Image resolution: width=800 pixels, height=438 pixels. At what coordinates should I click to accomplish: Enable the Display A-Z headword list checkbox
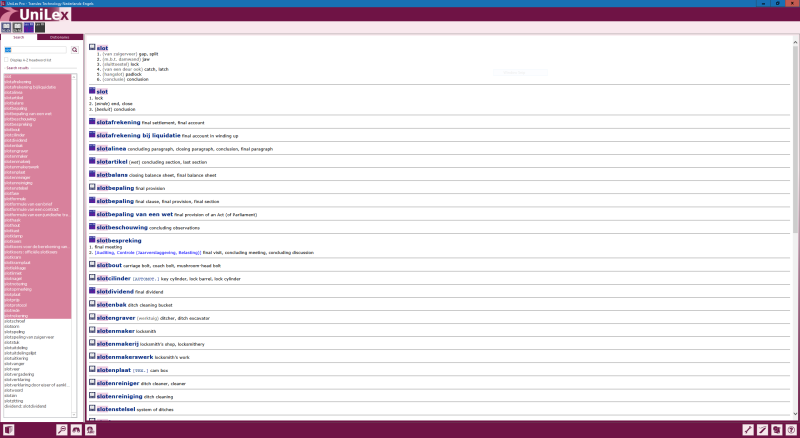tap(6, 60)
